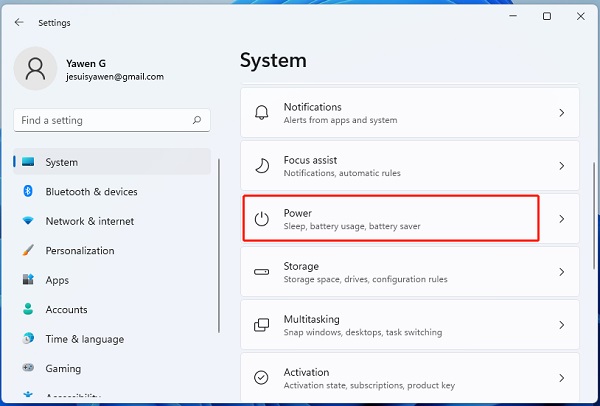Screen dimensions: 600x406
Task: Click the Accounts person icon
Action: click(28, 309)
